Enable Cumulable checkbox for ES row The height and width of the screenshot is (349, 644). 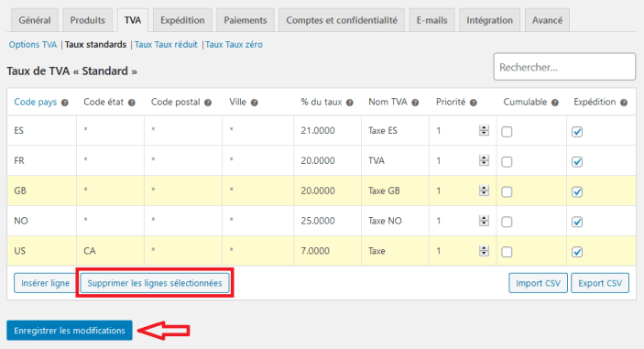pos(507,132)
